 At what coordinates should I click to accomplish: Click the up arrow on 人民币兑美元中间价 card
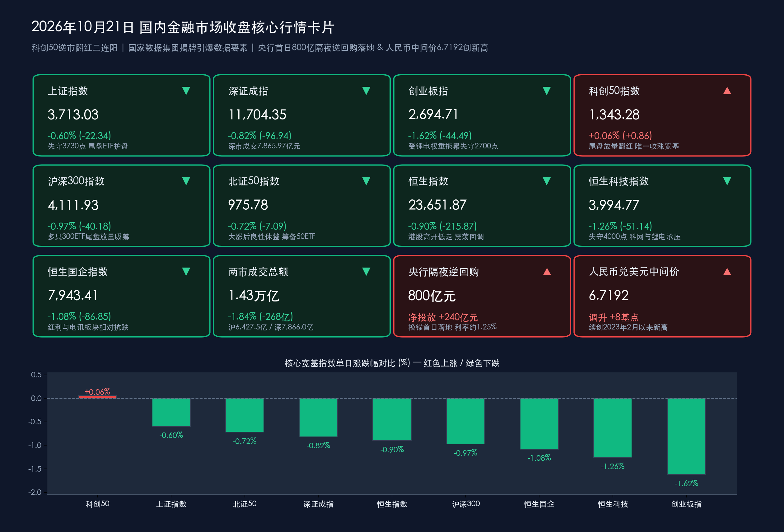click(727, 272)
